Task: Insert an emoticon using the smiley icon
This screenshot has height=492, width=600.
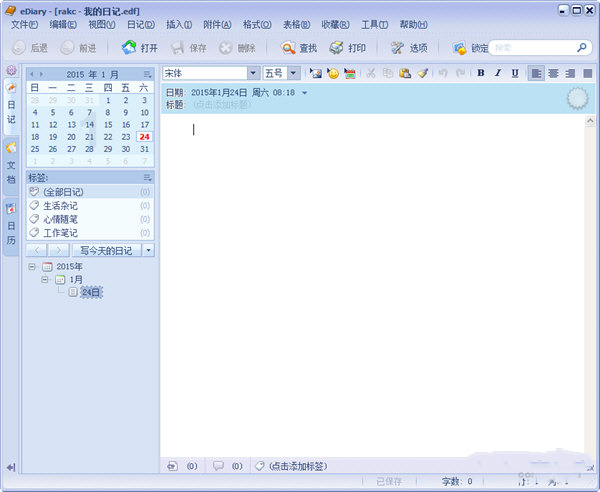Action: [x=333, y=73]
